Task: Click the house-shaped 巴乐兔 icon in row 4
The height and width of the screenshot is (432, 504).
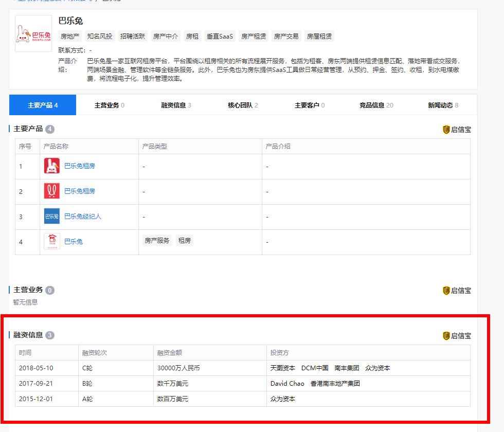Action: pyautogui.click(x=51, y=241)
